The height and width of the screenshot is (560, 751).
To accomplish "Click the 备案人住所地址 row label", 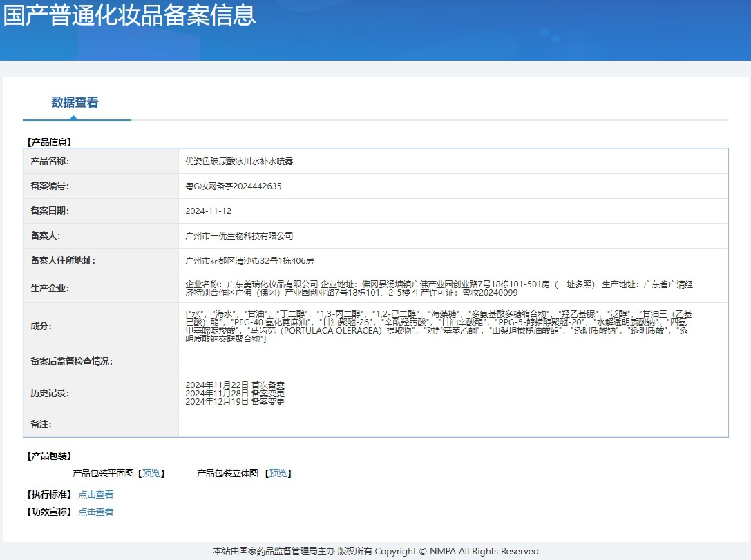I will (63, 261).
